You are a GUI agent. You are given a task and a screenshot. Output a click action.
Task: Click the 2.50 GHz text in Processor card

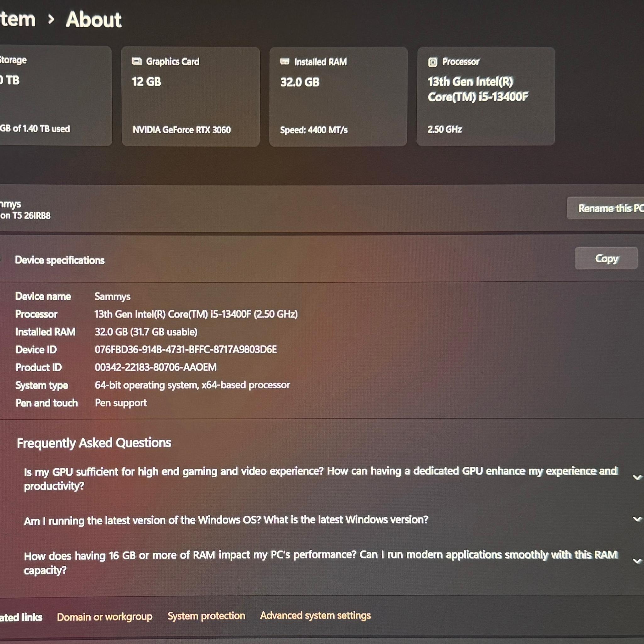click(x=445, y=129)
